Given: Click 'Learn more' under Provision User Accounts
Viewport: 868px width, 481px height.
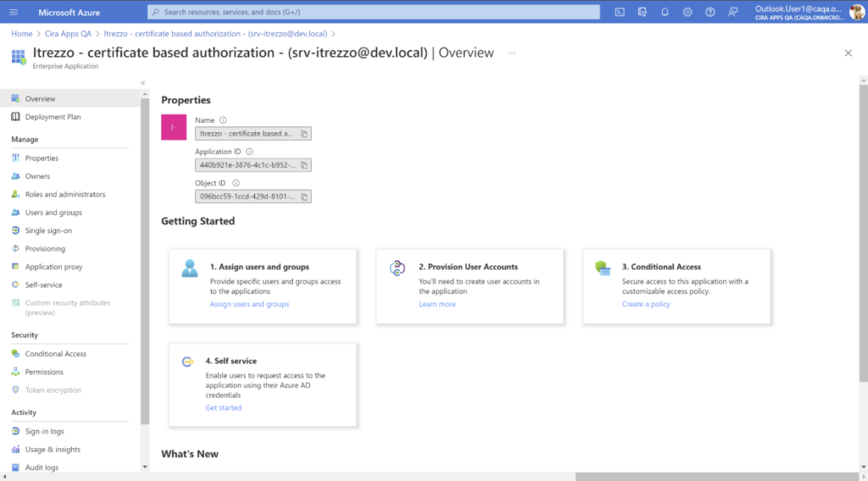Looking at the screenshot, I should (x=437, y=305).
